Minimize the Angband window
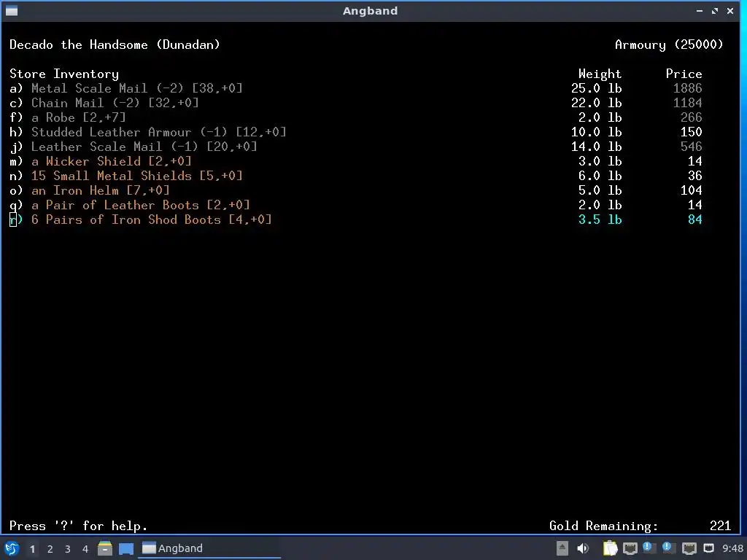Image resolution: width=747 pixels, height=560 pixels. click(699, 11)
